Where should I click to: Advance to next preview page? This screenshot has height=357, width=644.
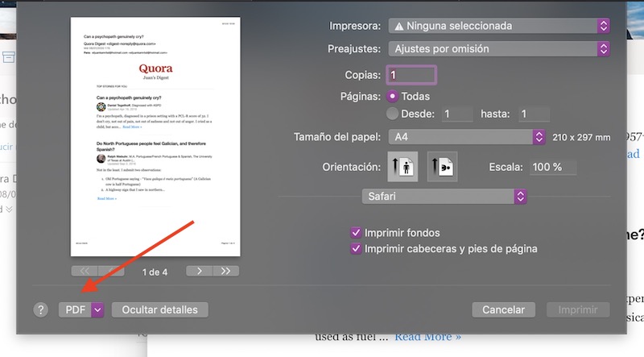200,271
